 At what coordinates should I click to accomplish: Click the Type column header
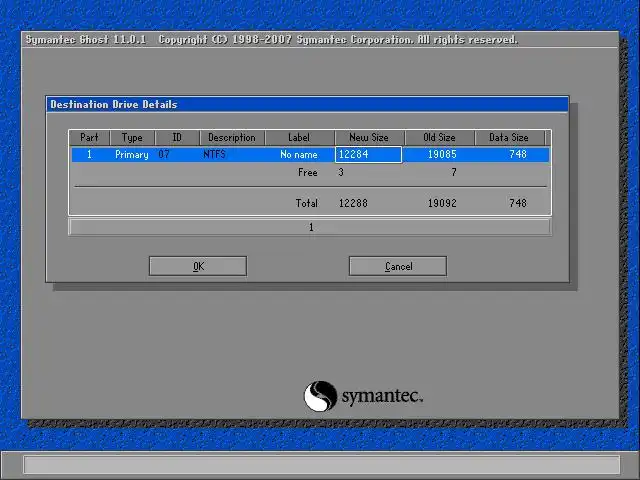click(x=132, y=138)
